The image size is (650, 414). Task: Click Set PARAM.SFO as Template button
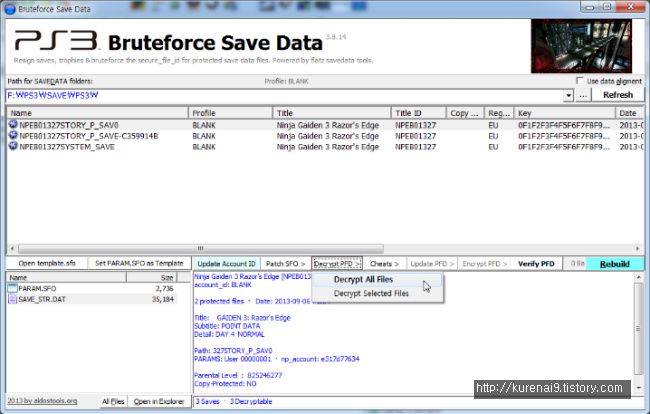point(139,263)
